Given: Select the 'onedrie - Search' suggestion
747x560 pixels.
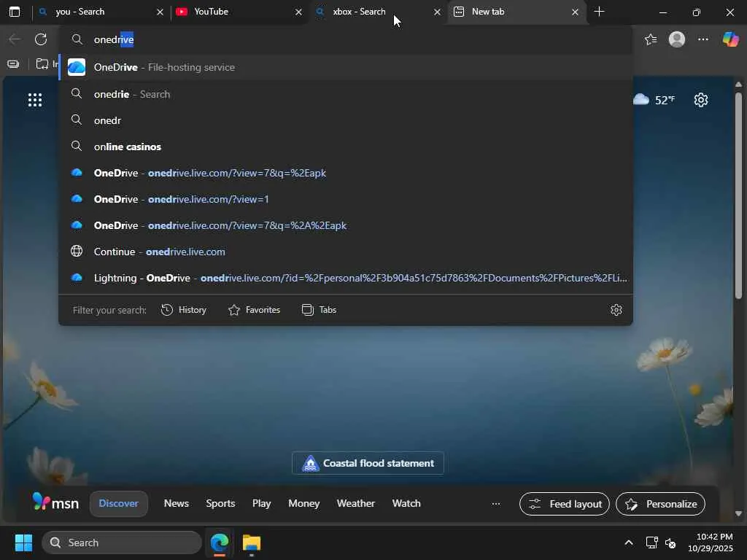Looking at the screenshot, I should [x=346, y=94].
